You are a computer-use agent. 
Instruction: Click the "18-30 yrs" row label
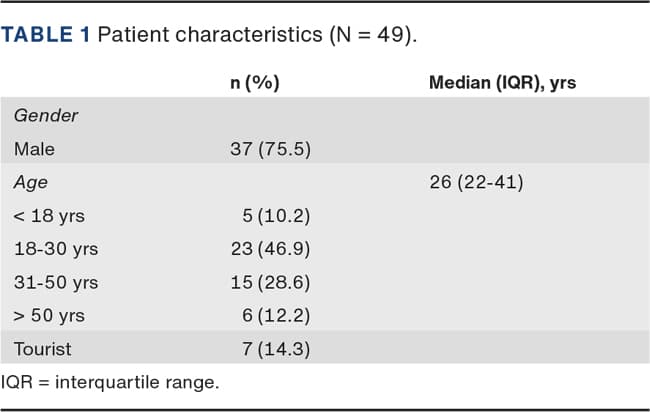pyautogui.click(x=56, y=249)
